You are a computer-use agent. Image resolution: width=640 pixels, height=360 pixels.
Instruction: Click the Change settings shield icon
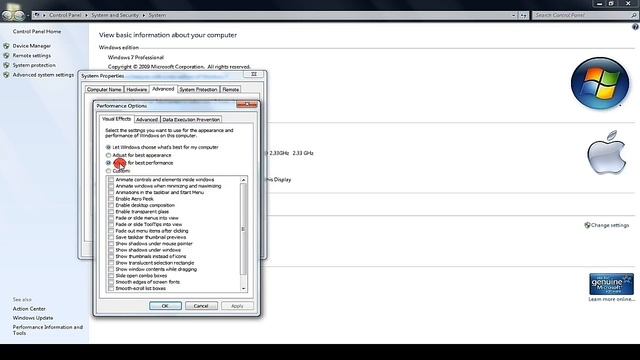pos(587,225)
